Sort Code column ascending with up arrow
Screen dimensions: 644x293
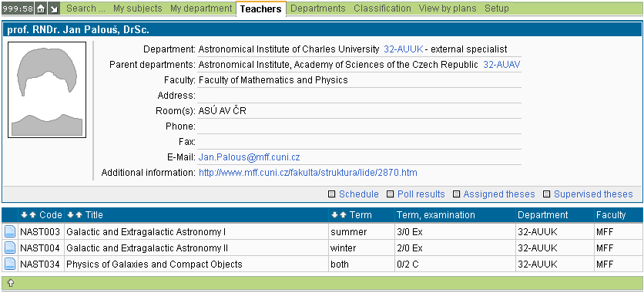pyautogui.click(x=33, y=215)
